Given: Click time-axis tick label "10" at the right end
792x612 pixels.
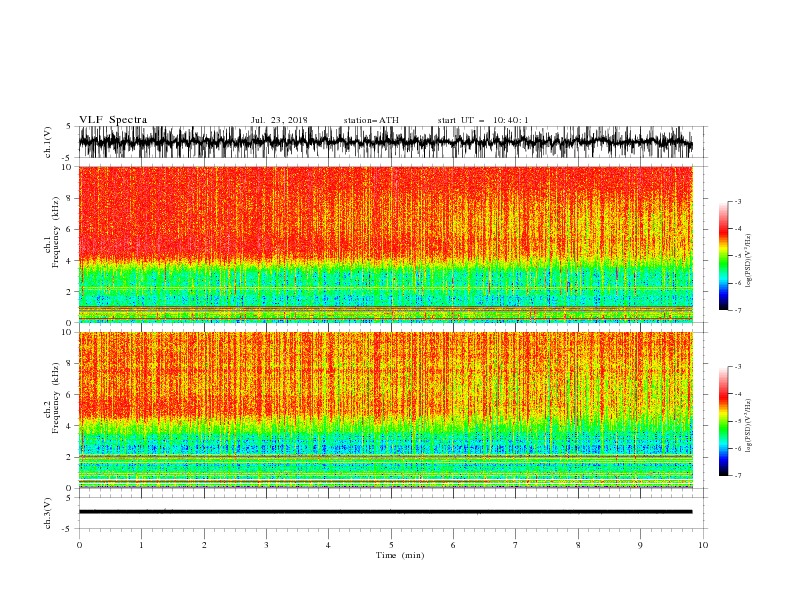Looking at the screenshot, I should [x=703, y=545].
